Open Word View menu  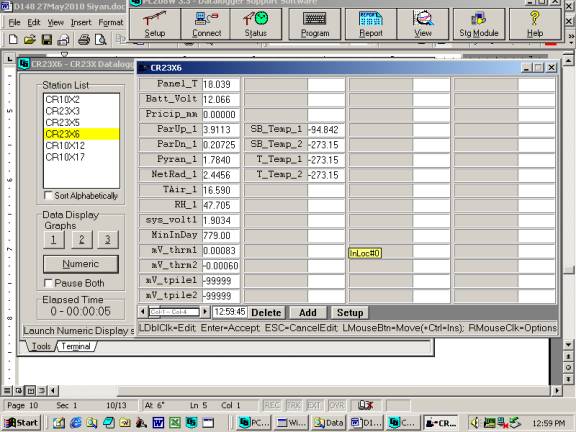click(55, 23)
